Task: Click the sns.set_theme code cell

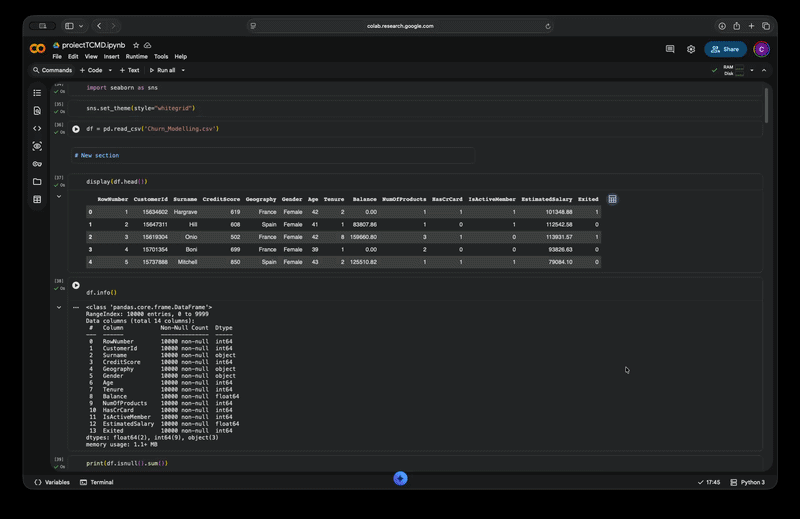Action: click(x=141, y=108)
